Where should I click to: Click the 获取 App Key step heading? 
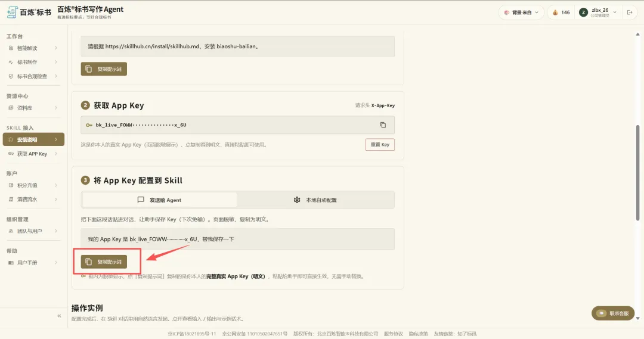119,105
